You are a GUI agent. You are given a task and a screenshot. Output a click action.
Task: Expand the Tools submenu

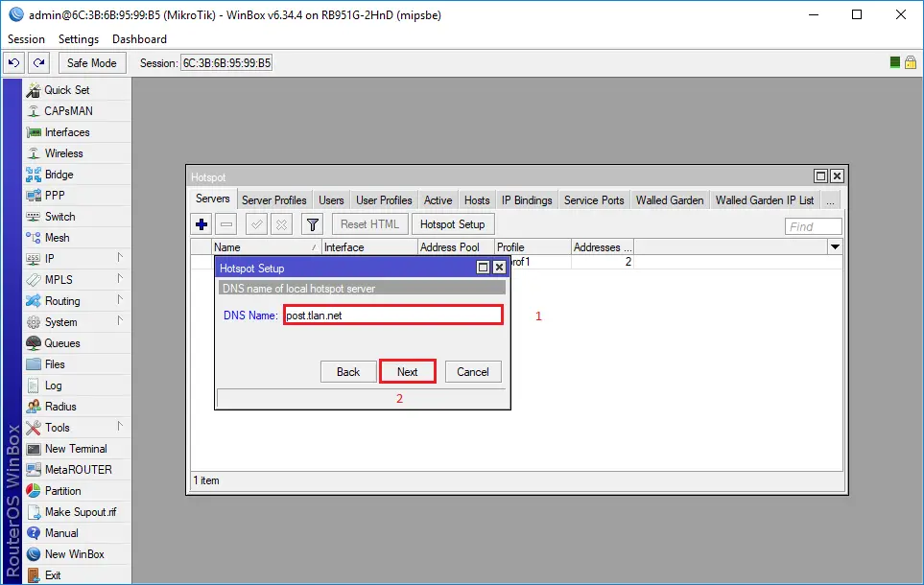click(x=120, y=427)
